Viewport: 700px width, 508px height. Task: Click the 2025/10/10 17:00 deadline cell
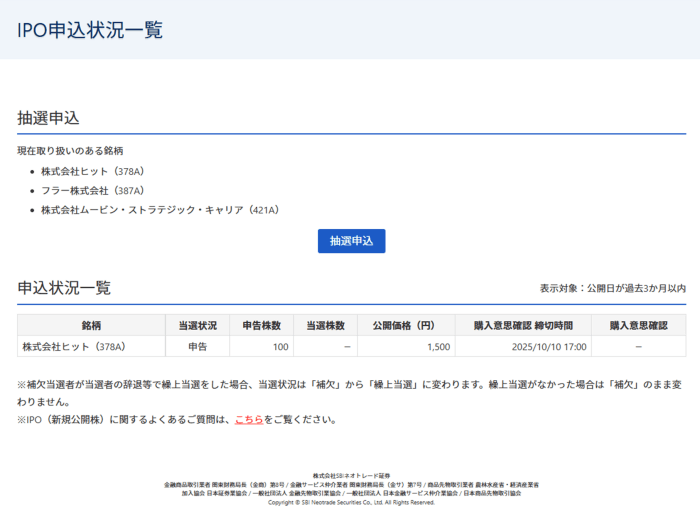pos(548,346)
